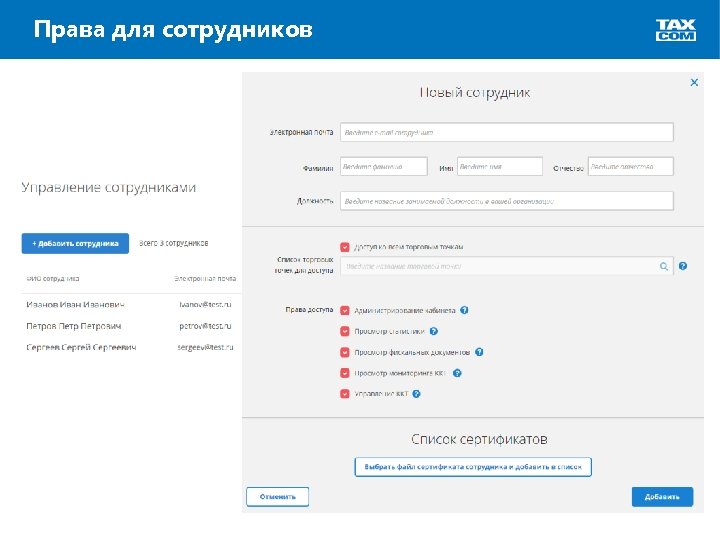The image size is (720, 540).
Task: Toggle Управление ККТ checkbox
Action: tap(345, 394)
